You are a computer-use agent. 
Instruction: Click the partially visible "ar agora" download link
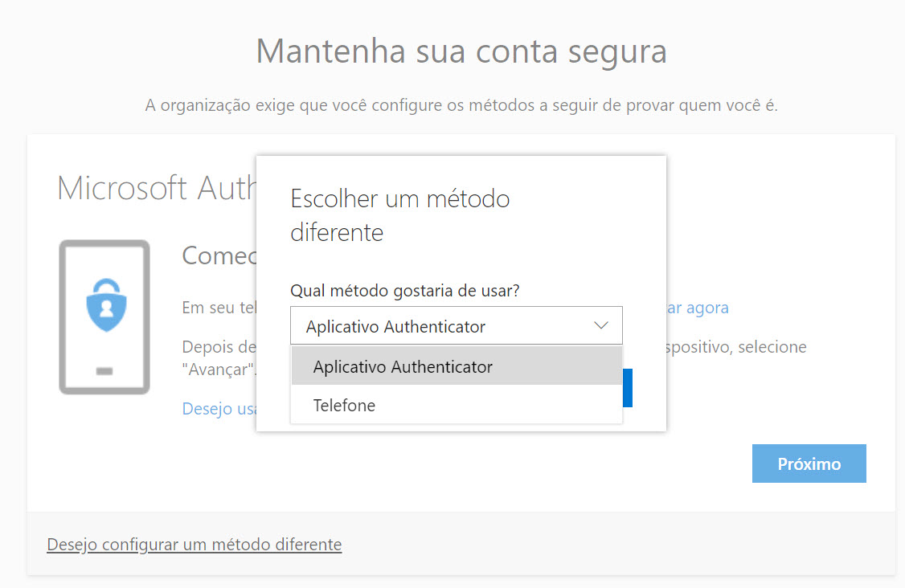tap(694, 308)
